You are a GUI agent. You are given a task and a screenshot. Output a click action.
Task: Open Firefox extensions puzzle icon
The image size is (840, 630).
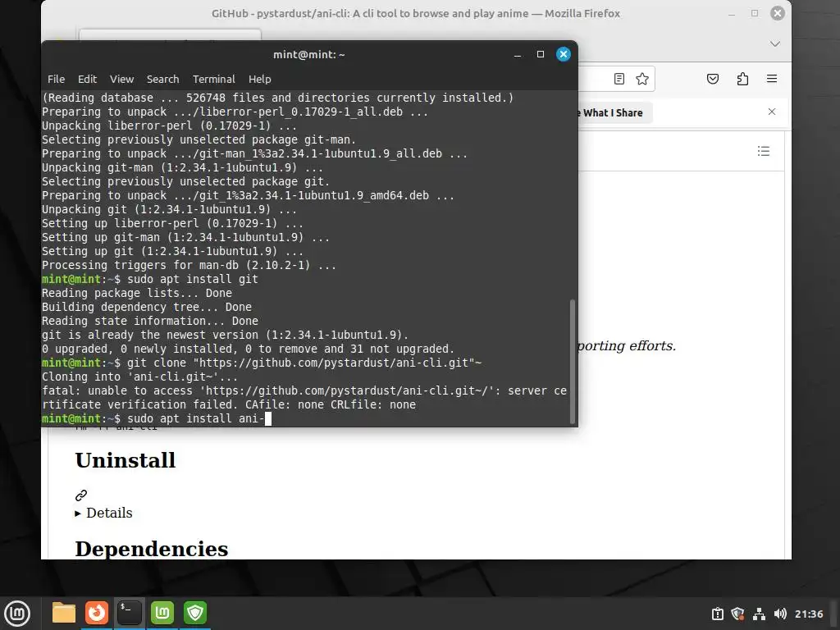click(x=742, y=80)
